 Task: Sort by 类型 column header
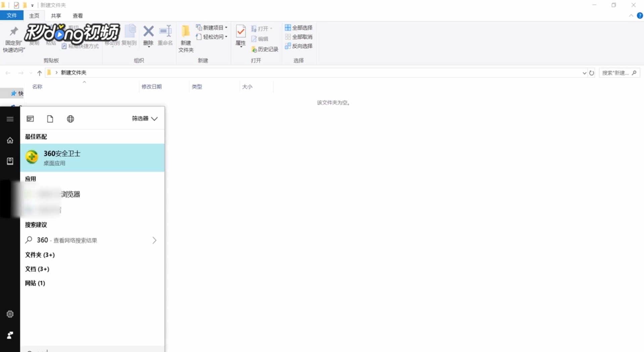click(197, 87)
